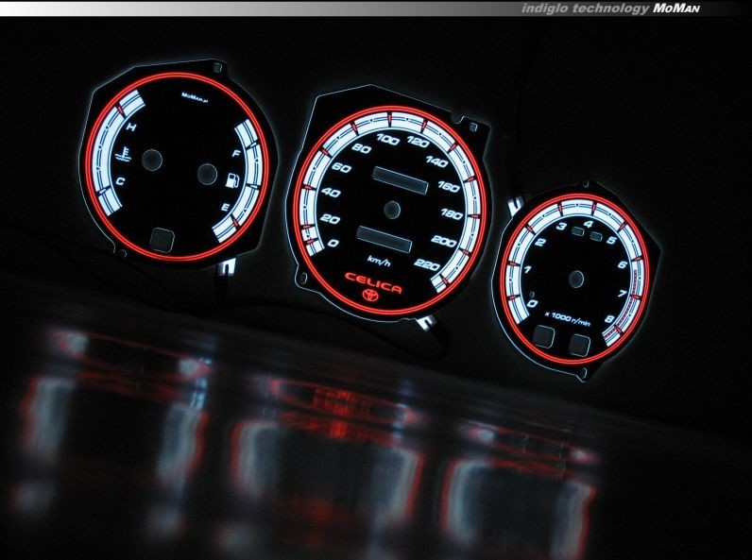The width and height of the screenshot is (752, 560).
Task: Click the F mark on fuel gauge
Action: 236,153
